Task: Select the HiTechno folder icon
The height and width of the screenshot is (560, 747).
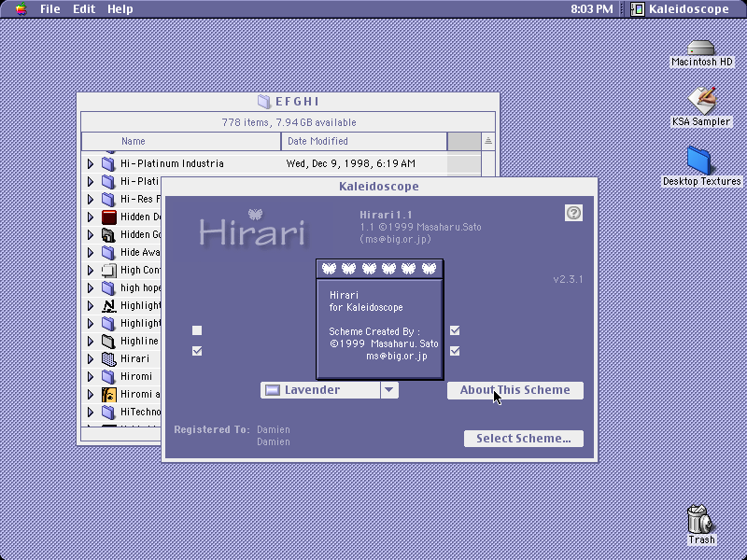Action: pyautogui.click(x=108, y=412)
